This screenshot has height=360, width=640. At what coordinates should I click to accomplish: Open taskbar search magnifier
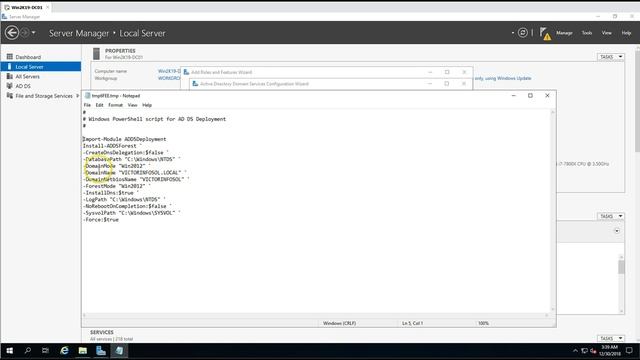(28, 351)
